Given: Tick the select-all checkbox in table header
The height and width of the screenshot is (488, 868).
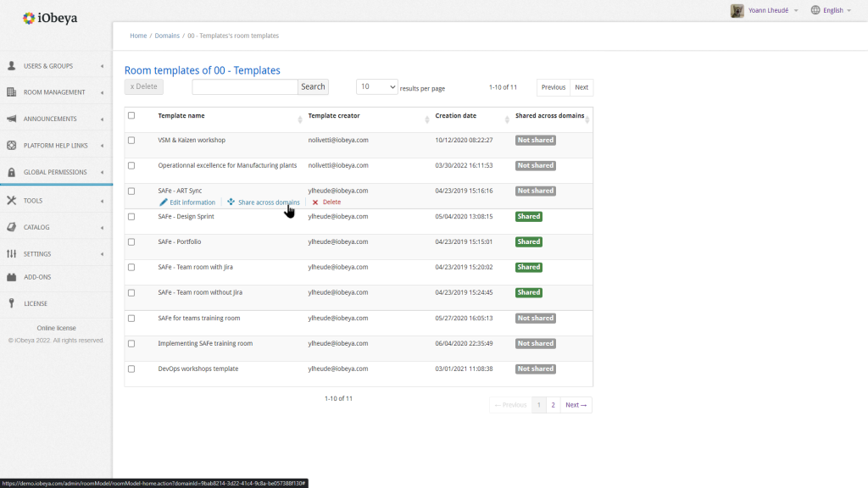Looking at the screenshot, I should (131, 115).
